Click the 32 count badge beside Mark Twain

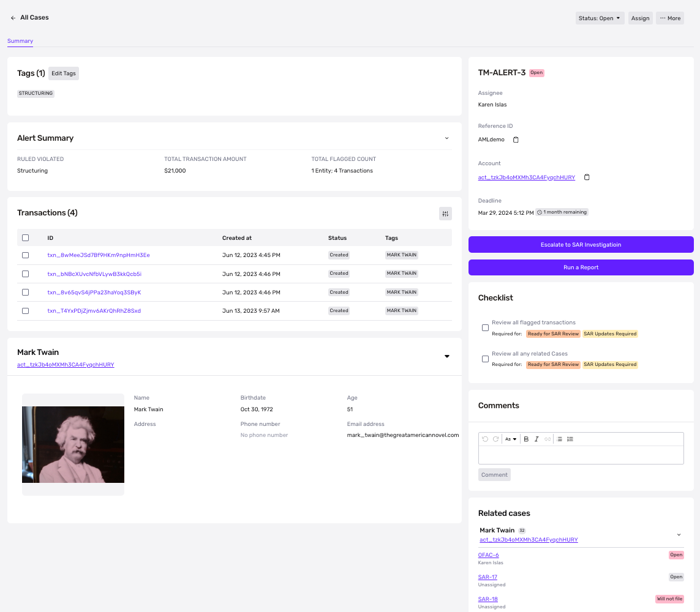click(522, 531)
